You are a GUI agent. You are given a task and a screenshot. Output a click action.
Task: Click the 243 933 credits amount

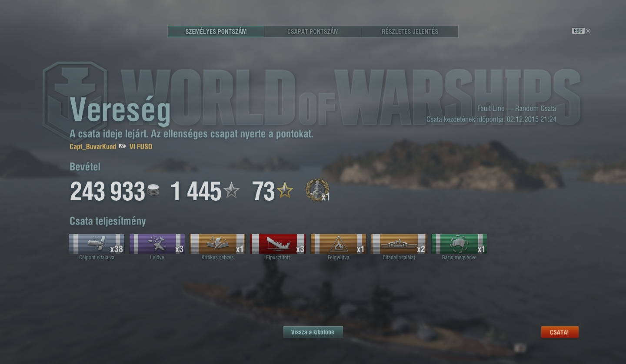107,192
